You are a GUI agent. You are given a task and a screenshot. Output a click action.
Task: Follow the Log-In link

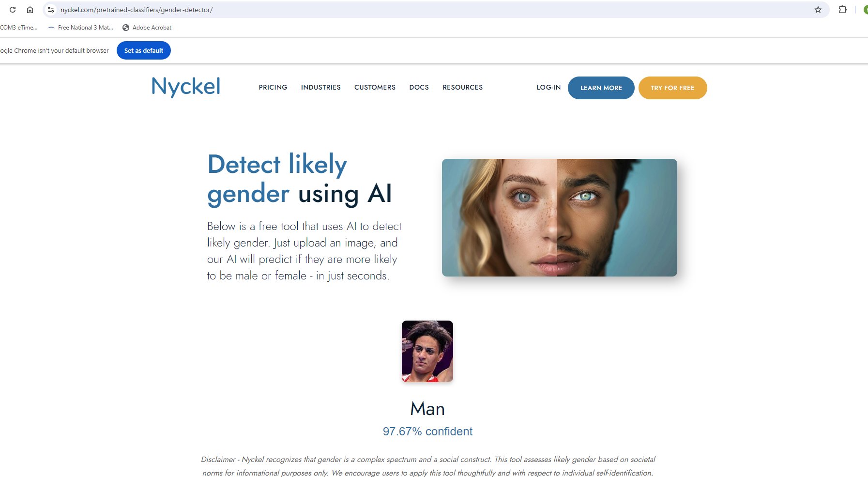[x=548, y=88]
